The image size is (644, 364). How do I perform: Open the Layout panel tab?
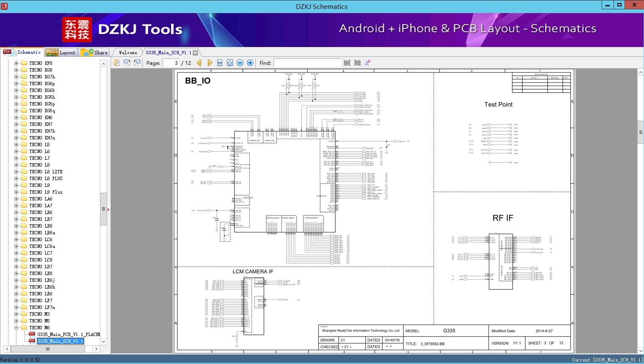coord(61,53)
